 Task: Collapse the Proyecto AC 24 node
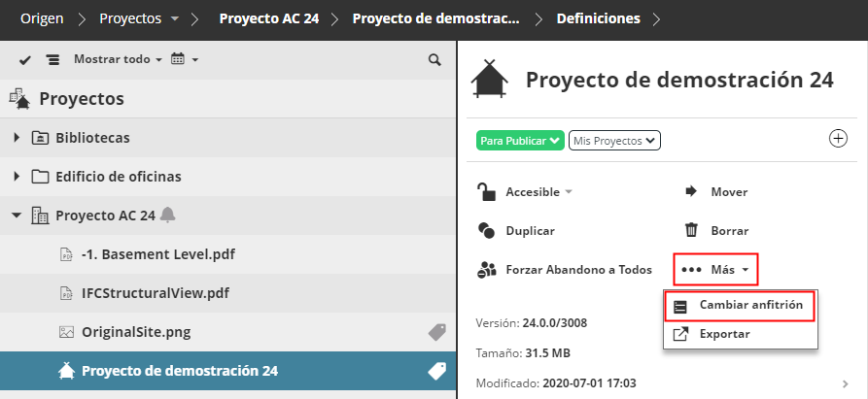coord(17,215)
